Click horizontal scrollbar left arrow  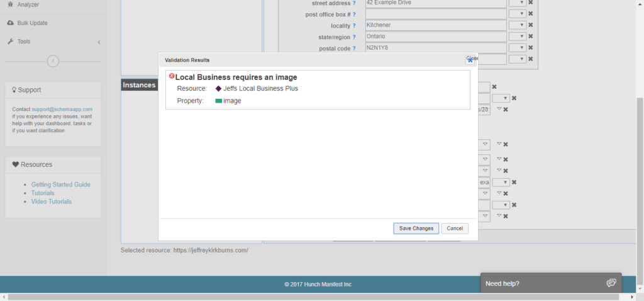tap(3, 297)
